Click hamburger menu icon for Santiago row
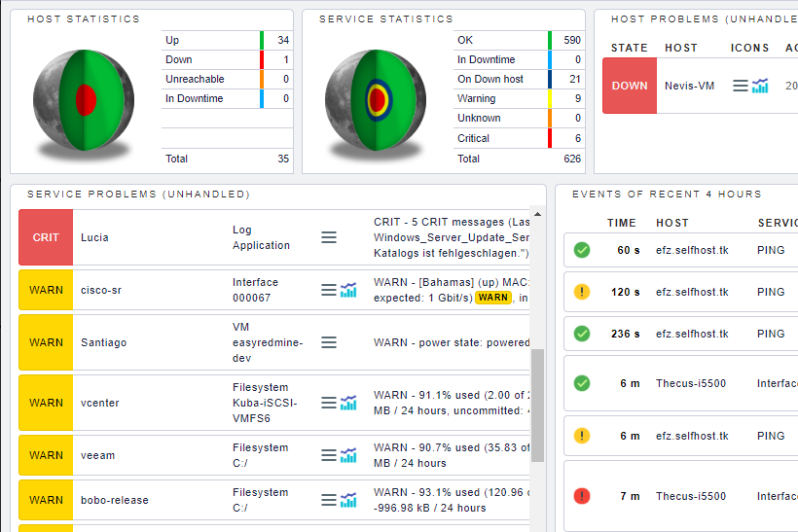Viewport: 798px width, 532px height. [329, 342]
